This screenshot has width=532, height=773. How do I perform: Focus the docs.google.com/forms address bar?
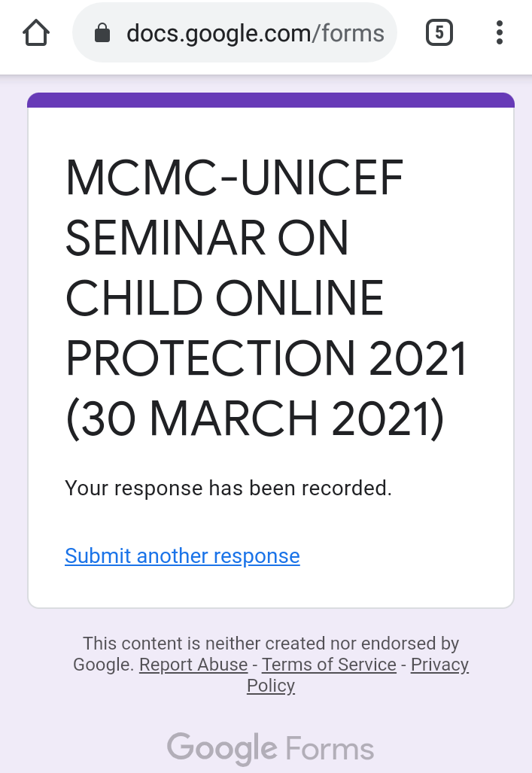[235, 33]
